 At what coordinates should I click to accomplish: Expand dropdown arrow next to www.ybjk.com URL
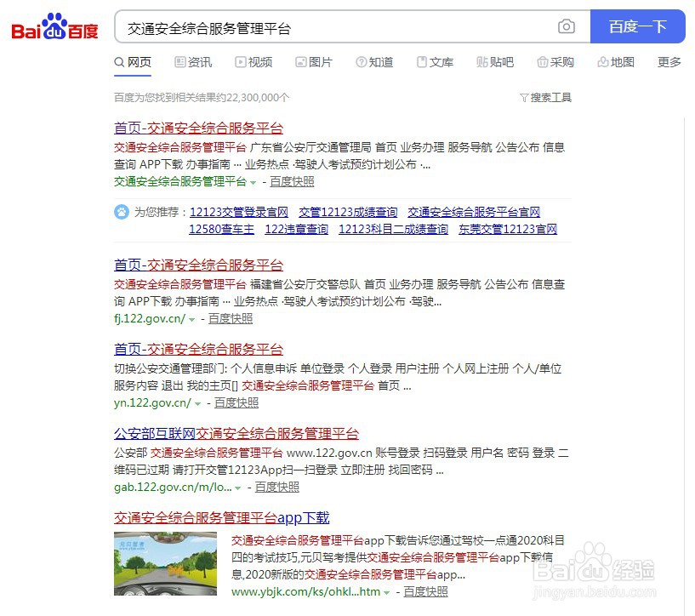tap(386, 593)
